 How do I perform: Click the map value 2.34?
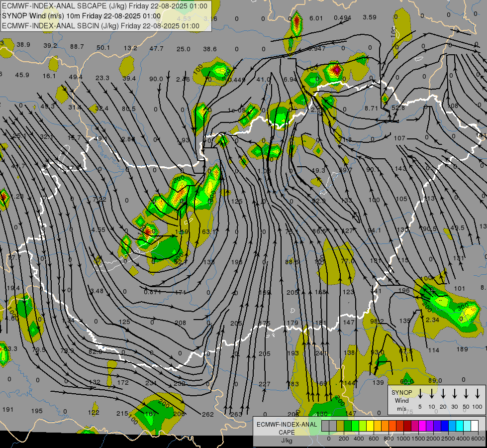pos(432,320)
